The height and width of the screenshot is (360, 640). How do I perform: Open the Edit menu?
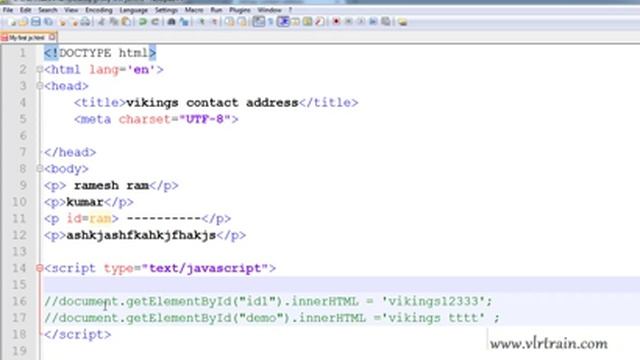(25, 10)
